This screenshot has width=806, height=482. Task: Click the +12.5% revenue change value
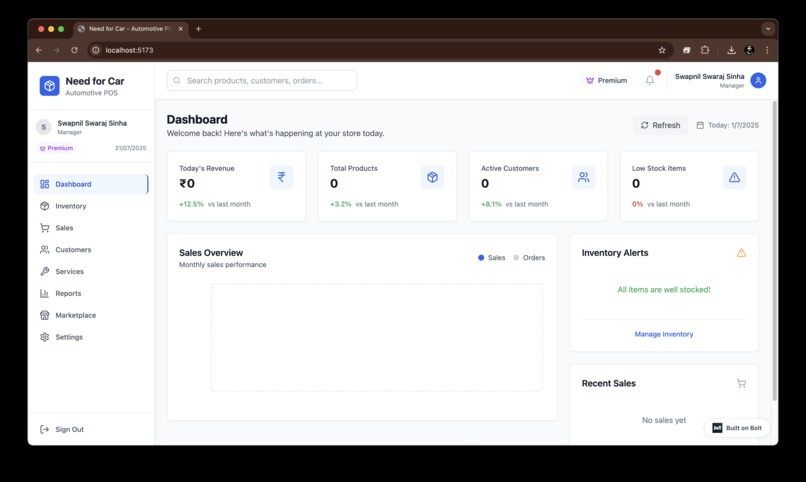click(191, 204)
